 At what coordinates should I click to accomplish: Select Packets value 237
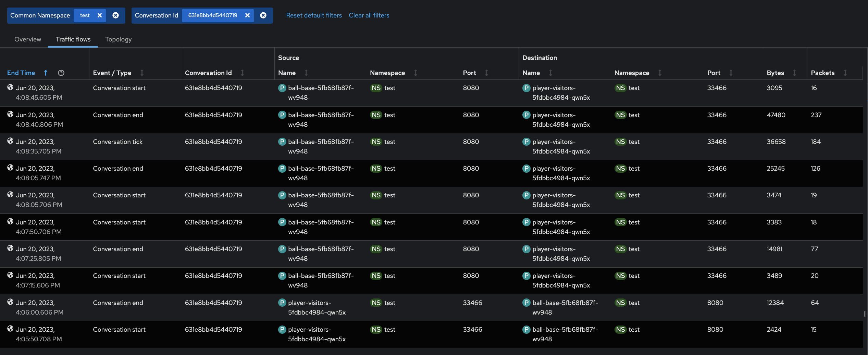pyautogui.click(x=816, y=115)
